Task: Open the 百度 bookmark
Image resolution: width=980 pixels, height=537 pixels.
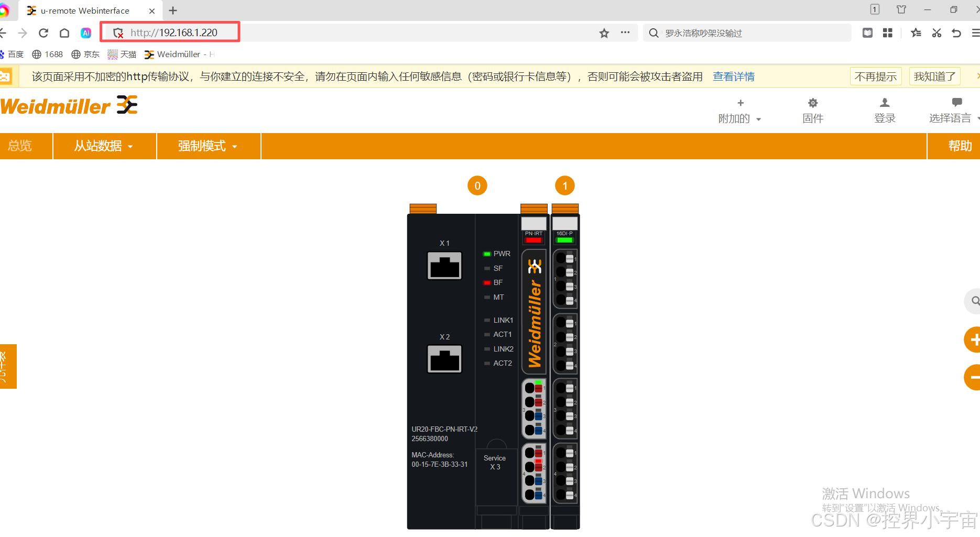Action: pyautogui.click(x=12, y=54)
